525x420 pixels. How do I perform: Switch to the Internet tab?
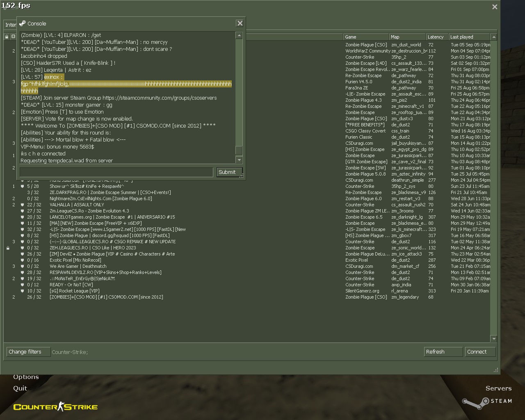point(10,25)
